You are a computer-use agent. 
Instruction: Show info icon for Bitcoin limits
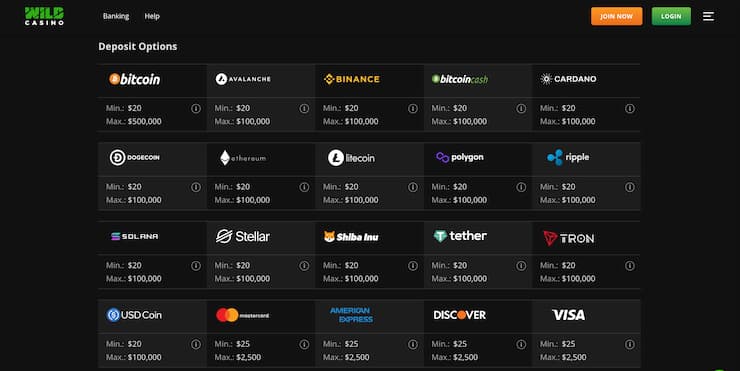pos(196,109)
